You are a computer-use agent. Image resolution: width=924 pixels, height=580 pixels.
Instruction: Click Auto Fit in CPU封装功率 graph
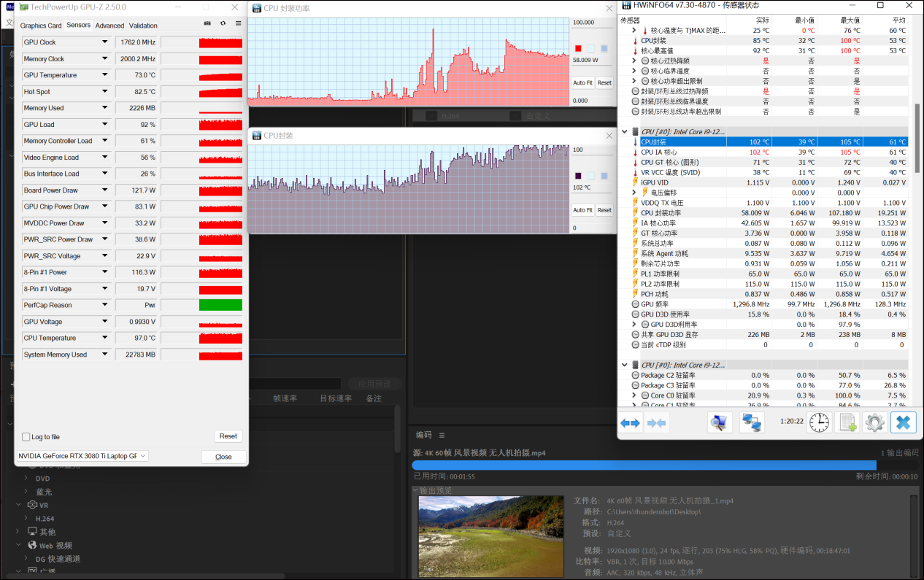click(582, 82)
